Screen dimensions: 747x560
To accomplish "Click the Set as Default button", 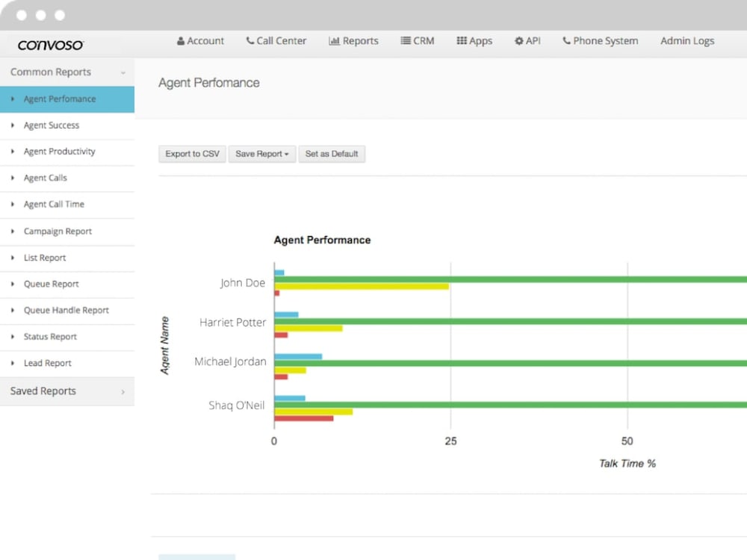I will point(332,154).
